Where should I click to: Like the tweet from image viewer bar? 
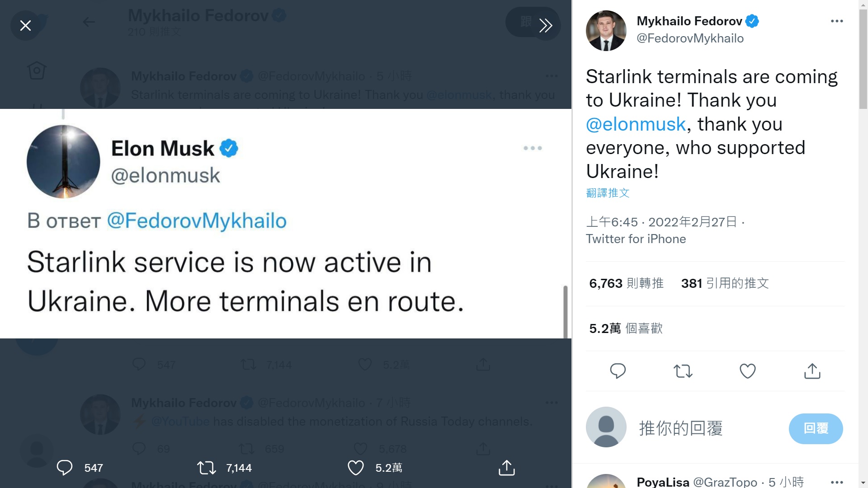356,468
